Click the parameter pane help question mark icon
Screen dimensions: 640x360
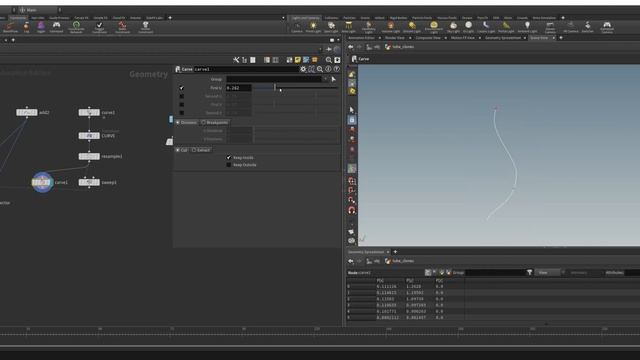pos(336,69)
